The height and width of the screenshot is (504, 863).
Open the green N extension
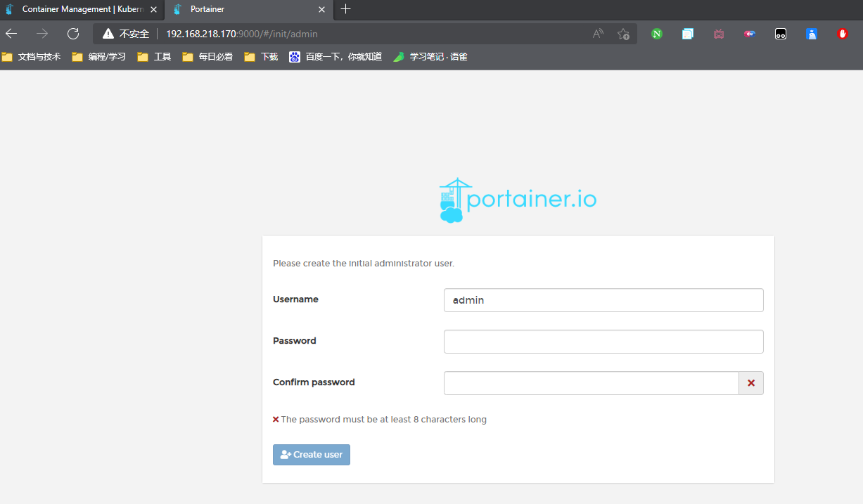[x=657, y=34]
